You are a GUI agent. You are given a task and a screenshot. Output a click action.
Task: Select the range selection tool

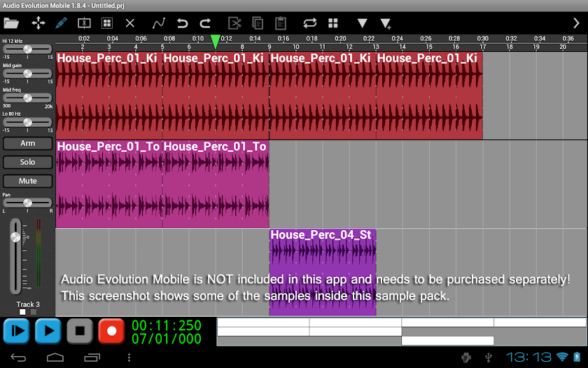click(84, 23)
